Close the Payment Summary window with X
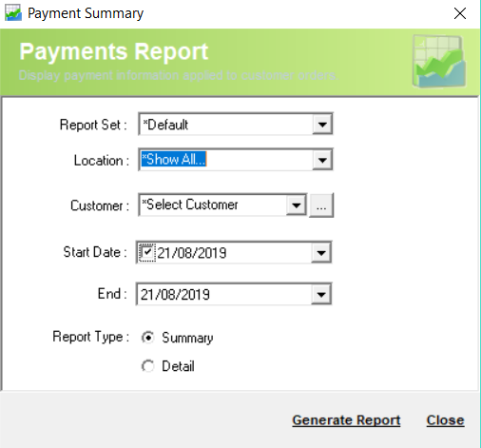This screenshot has height=448, width=481. coord(459,13)
